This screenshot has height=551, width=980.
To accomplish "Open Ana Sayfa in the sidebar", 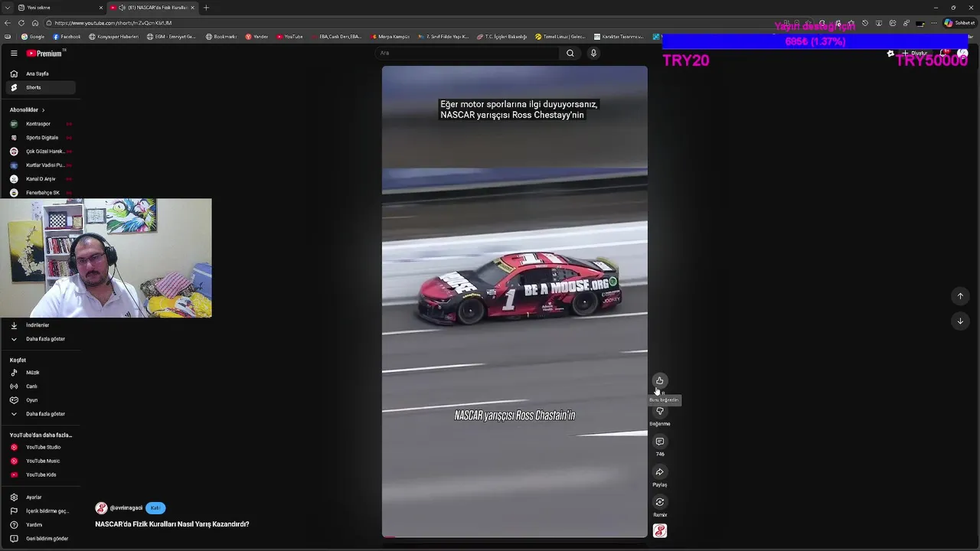I will tap(40, 73).
